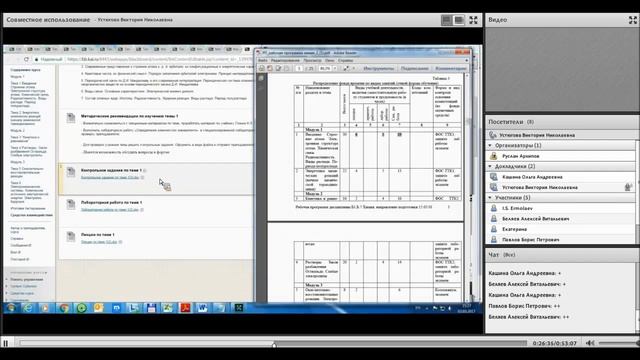Open Файл menu in Adobe Reader
The height and width of the screenshot is (360, 640).
coord(262,60)
